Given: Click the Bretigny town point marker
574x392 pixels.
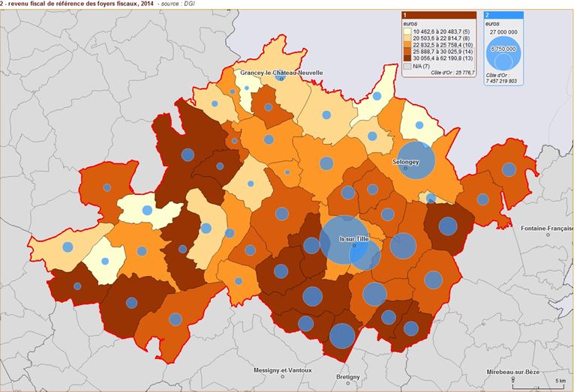Looking at the screenshot, I should pyautogui.click(x=348, y=383).
